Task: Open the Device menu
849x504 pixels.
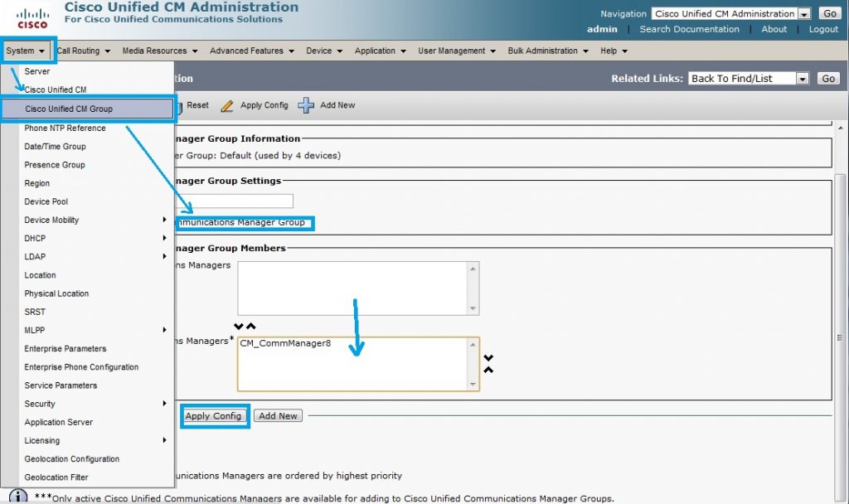Action: tap(324, 51)
